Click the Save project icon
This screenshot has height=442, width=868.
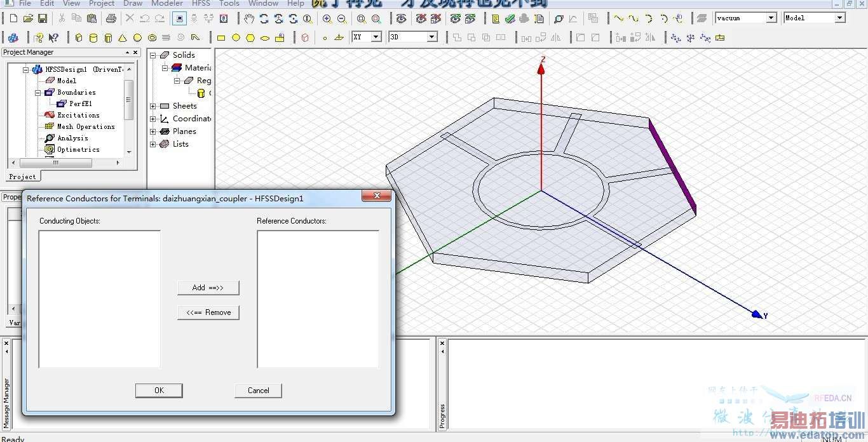click(x=43, y=18)
